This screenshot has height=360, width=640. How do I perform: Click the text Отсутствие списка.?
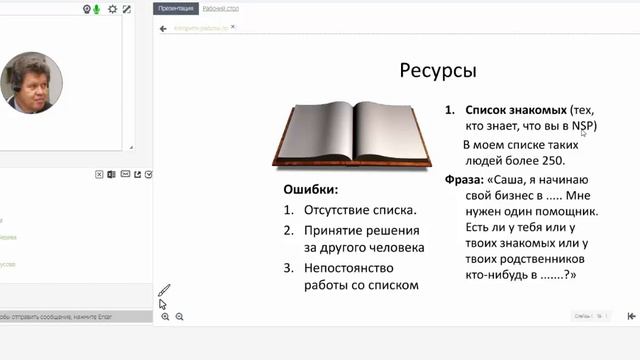[360, 210]
